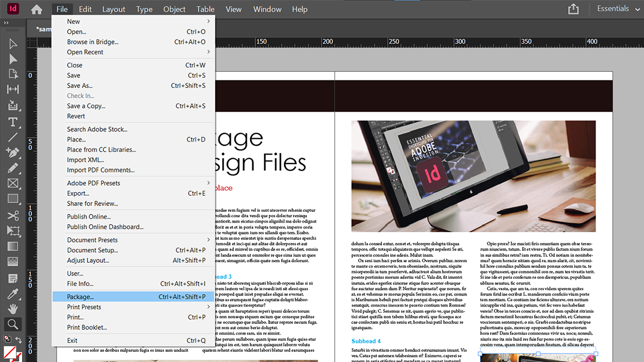644x362 pixels.
Task: Select the Selection tool
Action: (x=13, y=43)
